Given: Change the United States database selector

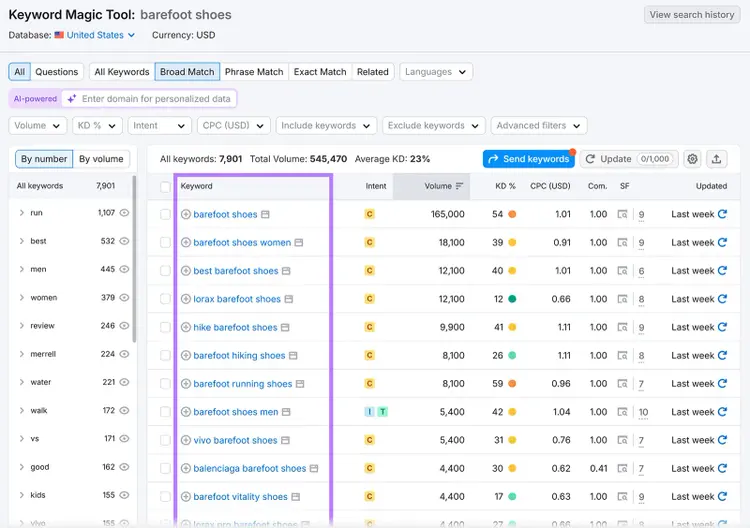Looking at the screenshot, I should click(x=100, y=35).
